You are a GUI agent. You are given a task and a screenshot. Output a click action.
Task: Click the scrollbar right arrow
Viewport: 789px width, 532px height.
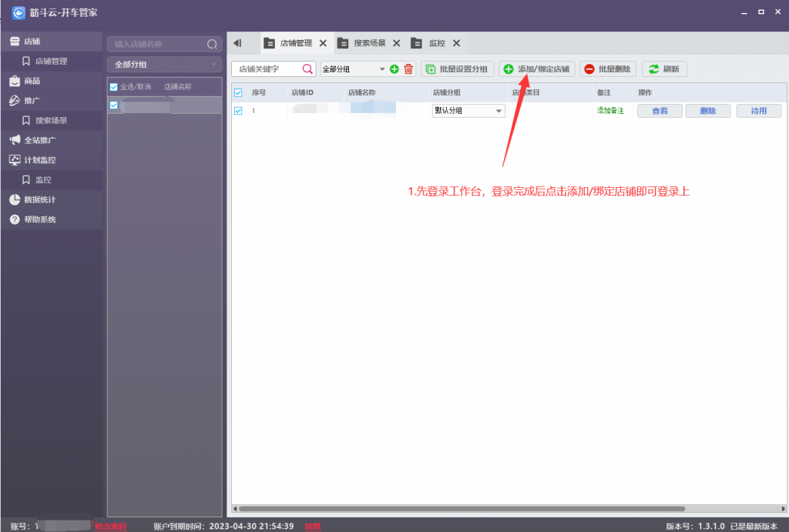tap(783, 509)
